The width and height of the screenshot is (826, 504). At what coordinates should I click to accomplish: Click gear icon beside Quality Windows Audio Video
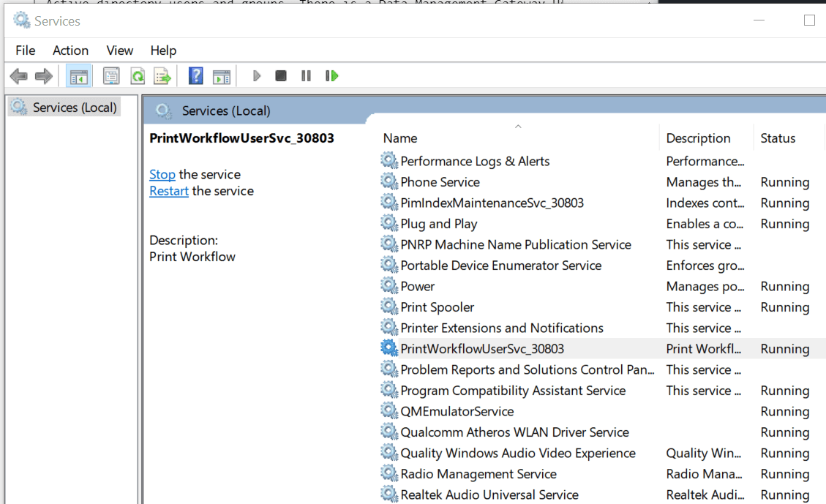pos(389,452)
